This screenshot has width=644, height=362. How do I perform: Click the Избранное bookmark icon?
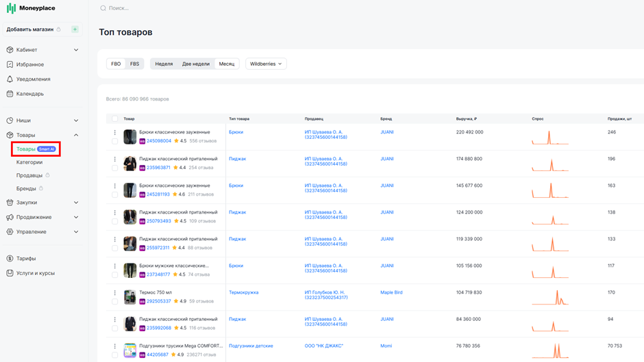(x=10, y=64)
